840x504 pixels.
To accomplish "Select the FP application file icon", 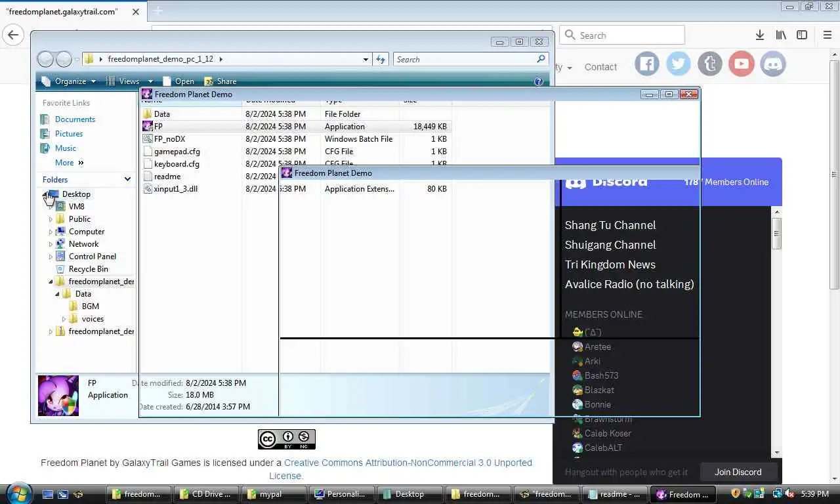I will click(x=148, y=127).
